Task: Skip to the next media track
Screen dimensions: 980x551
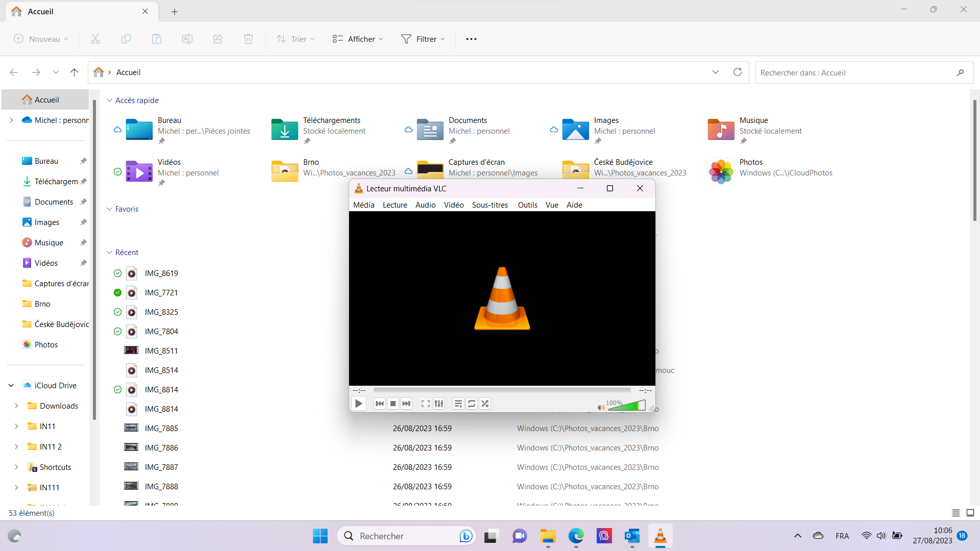Action: coord(406,404)
